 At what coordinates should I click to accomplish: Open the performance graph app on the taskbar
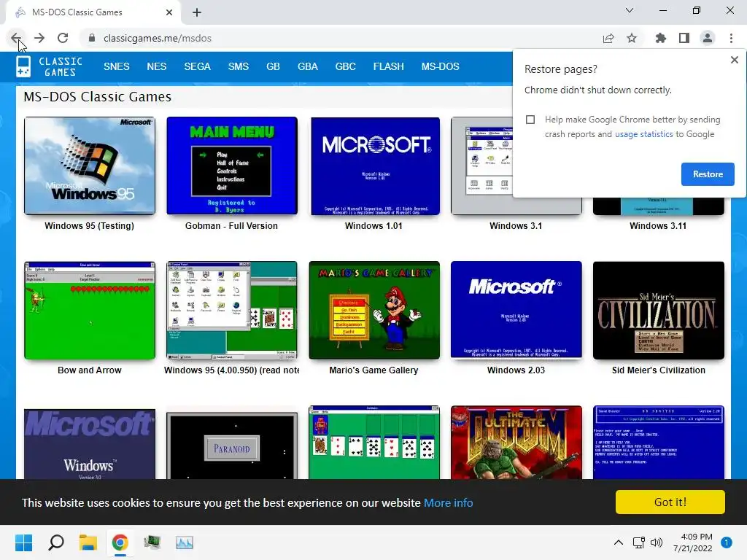185,542
